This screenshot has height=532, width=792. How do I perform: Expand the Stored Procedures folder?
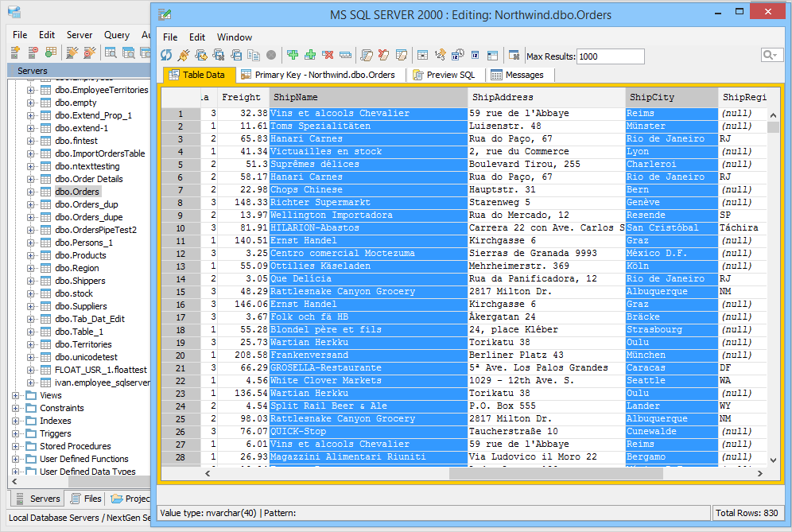[16, 447]
